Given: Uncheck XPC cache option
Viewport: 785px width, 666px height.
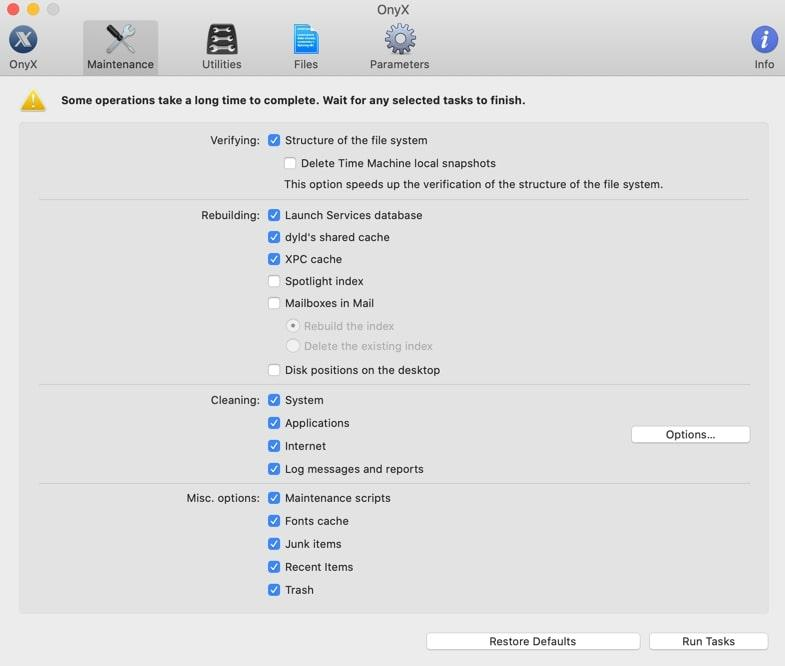Looking at the screenshot, I should [x=274, y=259].
